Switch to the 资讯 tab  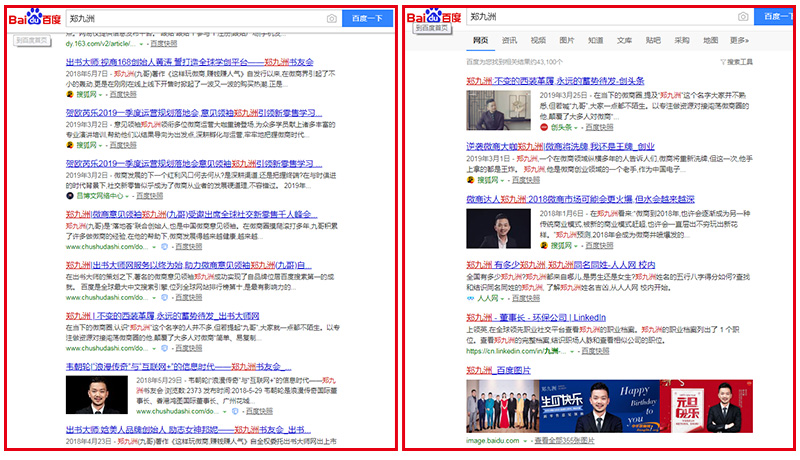click(x=509, y=41)
